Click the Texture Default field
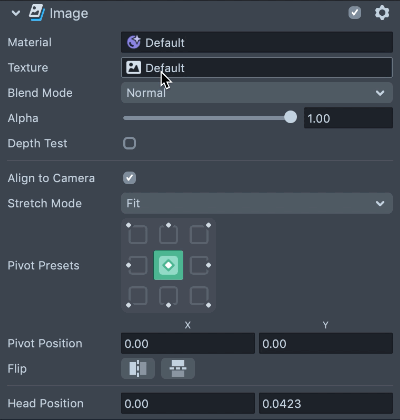This screenshot has height=420, width=400. pos(257,68)
